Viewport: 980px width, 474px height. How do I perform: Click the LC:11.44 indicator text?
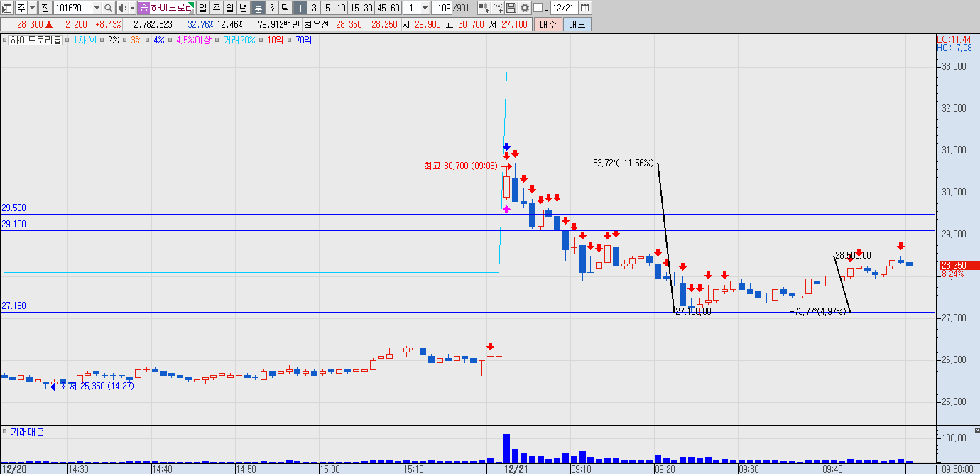pos(953,39)
